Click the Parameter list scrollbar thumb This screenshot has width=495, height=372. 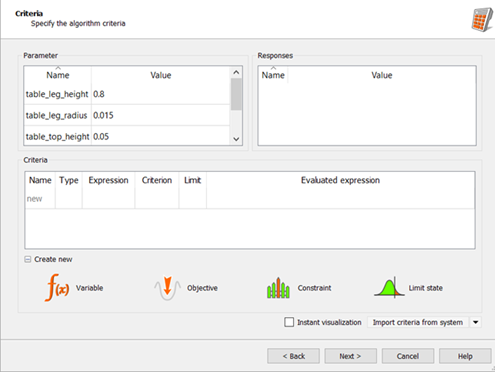pos(236,94)
